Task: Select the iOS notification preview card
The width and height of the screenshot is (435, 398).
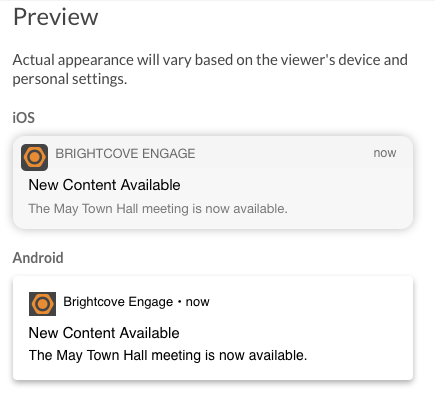Action: pyautogui.click(x=213, y=182)
